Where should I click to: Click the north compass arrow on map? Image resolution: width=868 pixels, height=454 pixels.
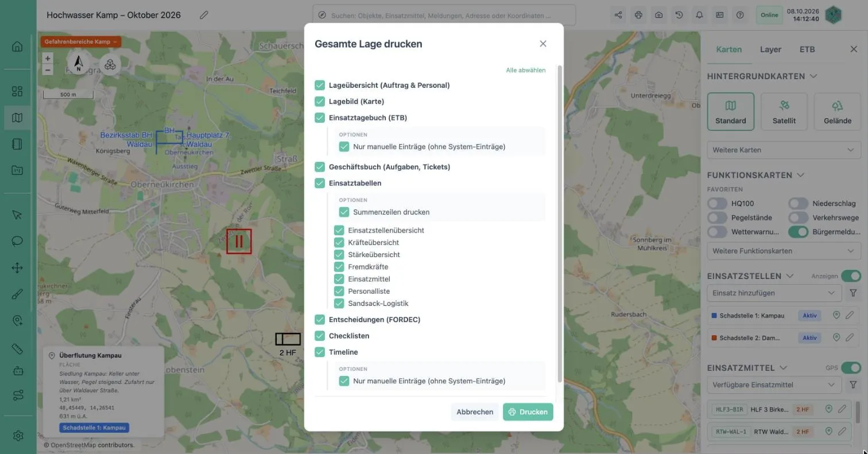tap(79, 64)
